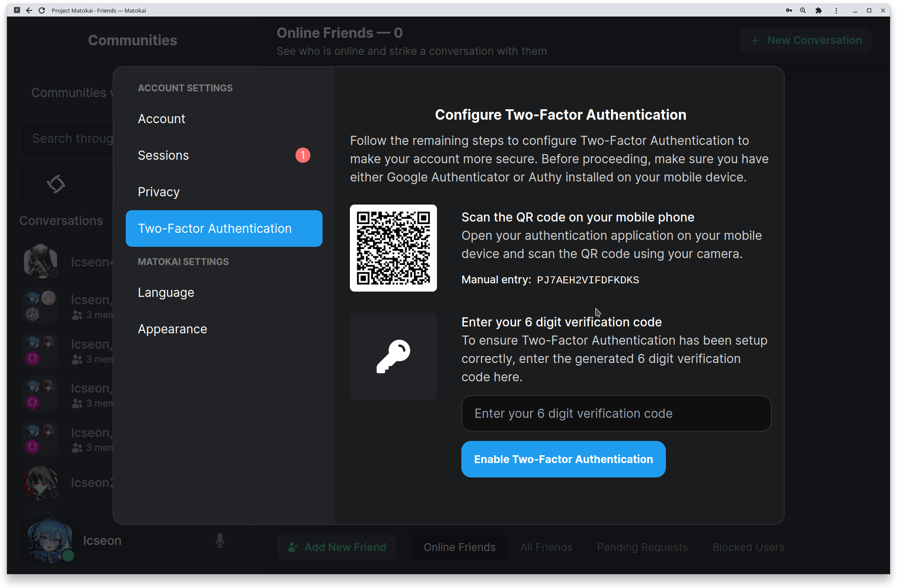This screenshot has height=588, width=897.
Task: Open the Icseon2 conversation avatar
Action: (x=40, y=482)
